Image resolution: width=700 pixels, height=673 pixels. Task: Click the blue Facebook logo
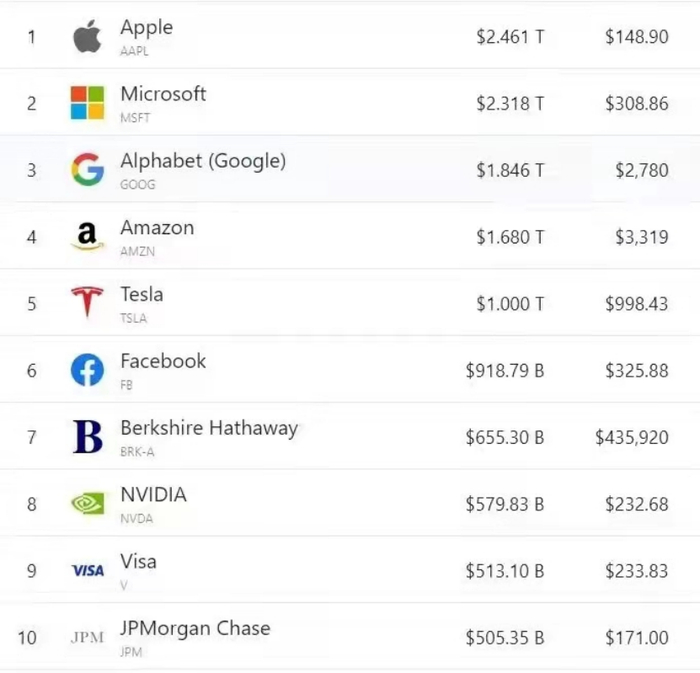click(x=87, y=370)
